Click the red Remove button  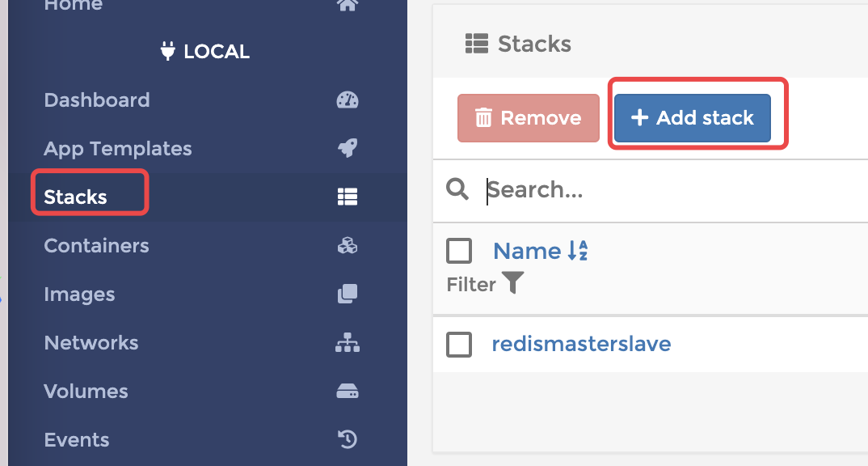529,118
